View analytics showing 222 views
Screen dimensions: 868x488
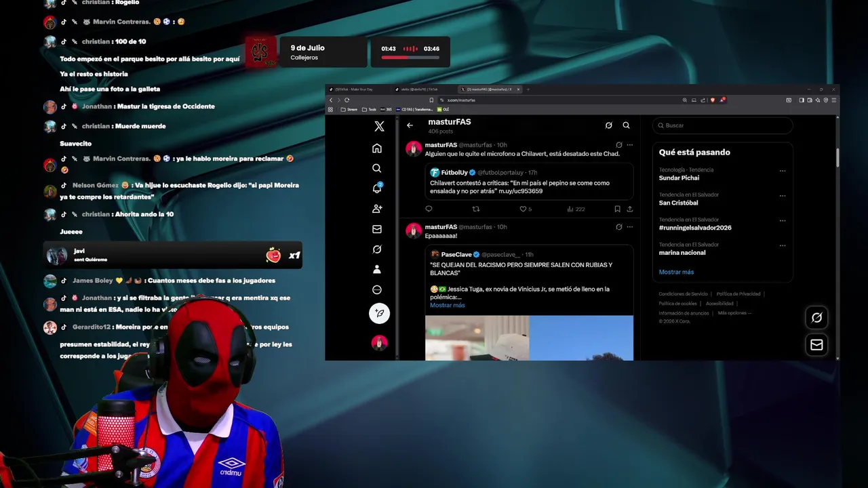coord(576,209)
